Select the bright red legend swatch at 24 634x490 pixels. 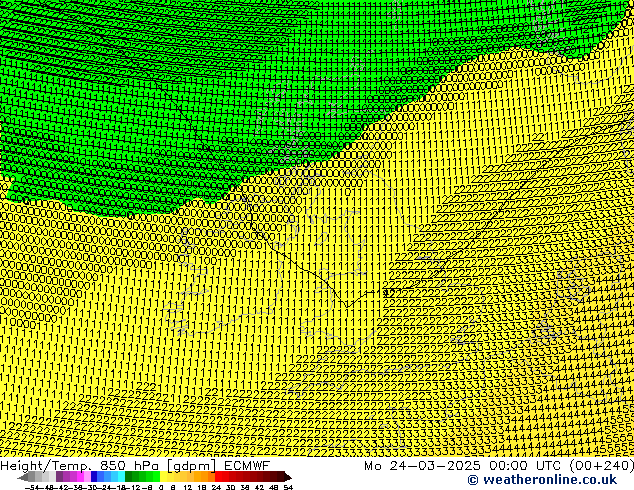218,476
